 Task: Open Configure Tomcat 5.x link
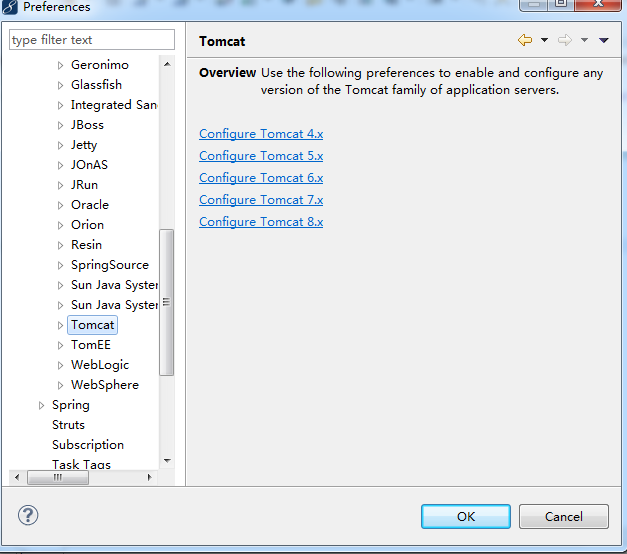[x=261, y=156]
